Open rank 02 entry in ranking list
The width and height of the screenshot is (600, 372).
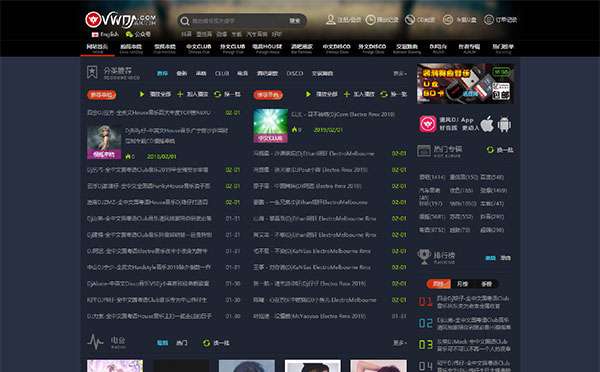465,323
